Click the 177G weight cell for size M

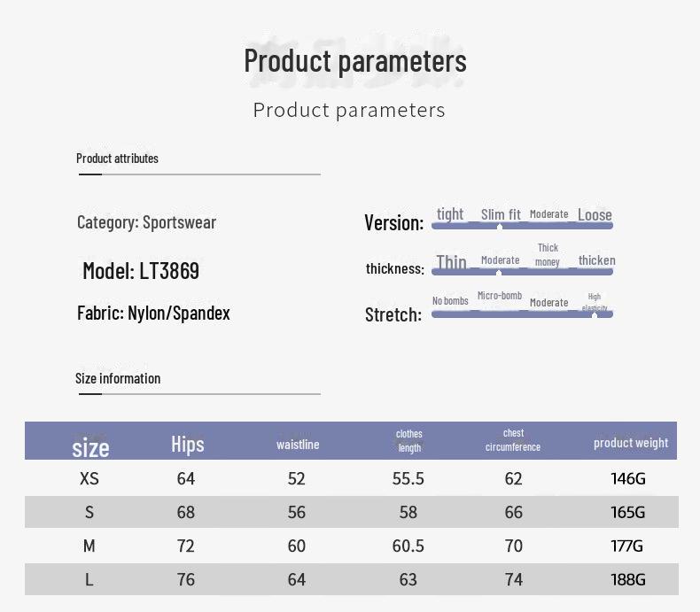pos(627,546)
